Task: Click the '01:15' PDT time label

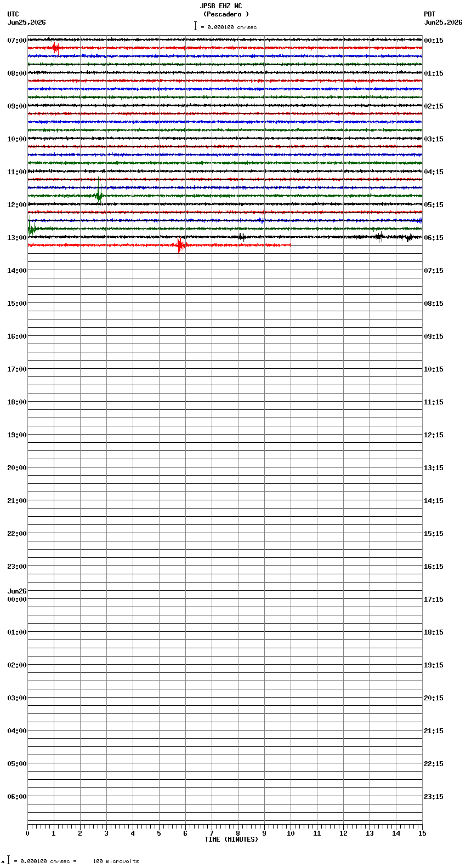Action: click(434, 73)
